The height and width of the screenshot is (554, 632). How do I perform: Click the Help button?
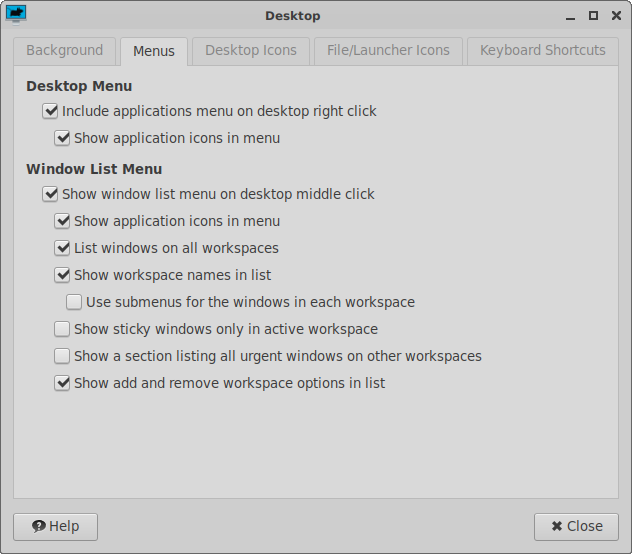coord(56,527)
